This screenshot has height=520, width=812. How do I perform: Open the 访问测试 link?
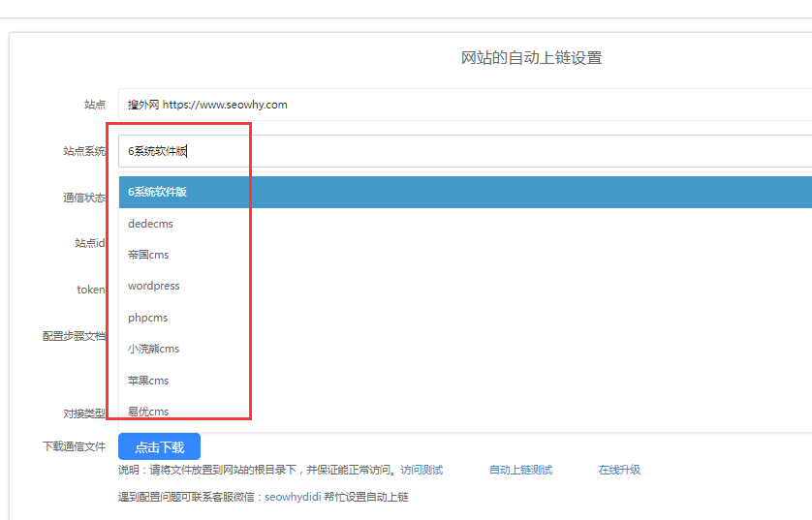422,470
